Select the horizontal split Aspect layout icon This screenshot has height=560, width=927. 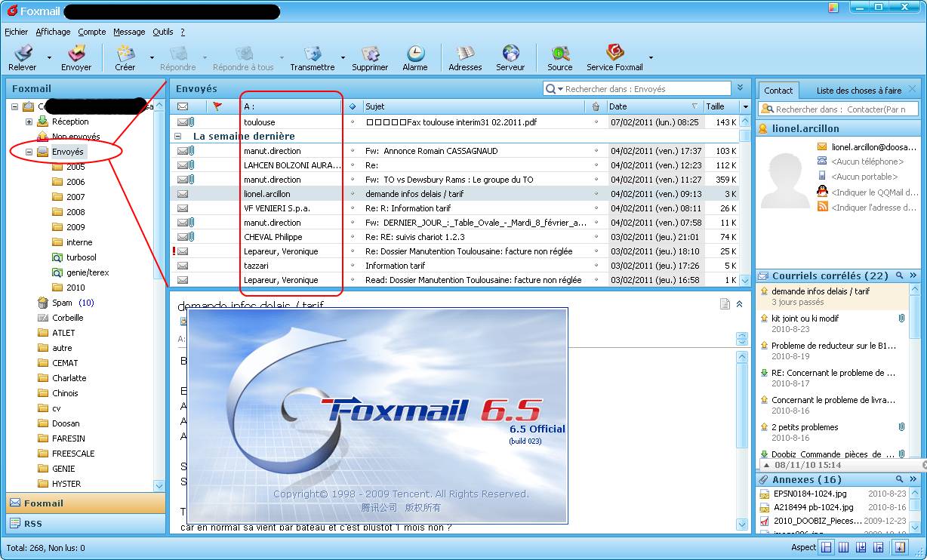click(x=827, y=547)
